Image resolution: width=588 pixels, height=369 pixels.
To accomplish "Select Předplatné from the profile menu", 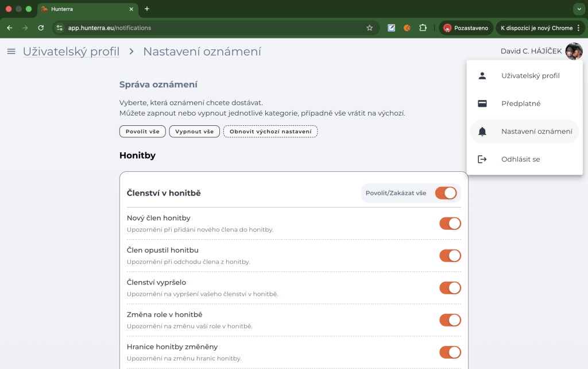I will tap(521, 104).
